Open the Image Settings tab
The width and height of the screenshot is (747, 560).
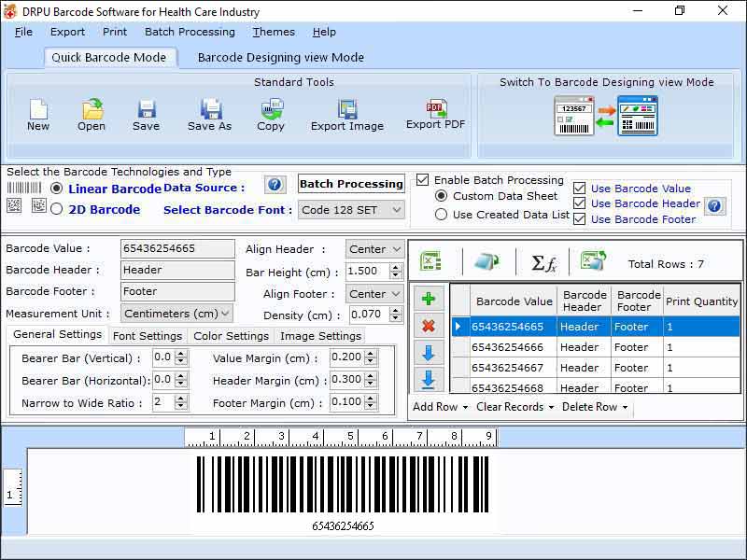[320, 336]
